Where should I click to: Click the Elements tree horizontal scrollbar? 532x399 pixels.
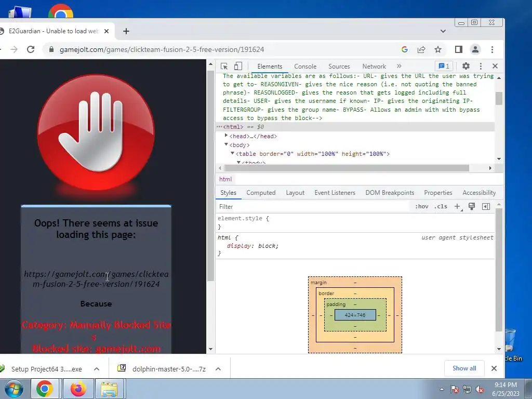click(x=347, y=168)
